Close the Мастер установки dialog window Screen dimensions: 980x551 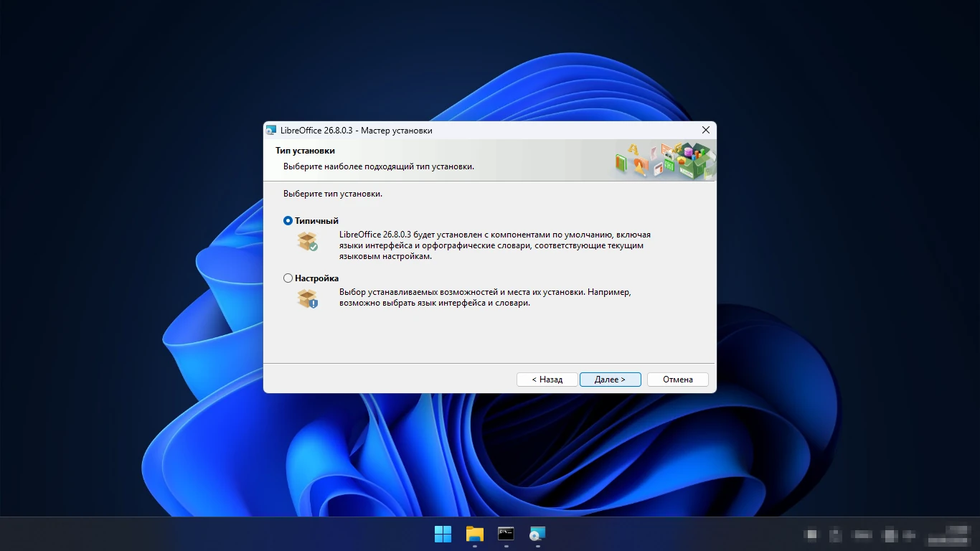point(705,131)
